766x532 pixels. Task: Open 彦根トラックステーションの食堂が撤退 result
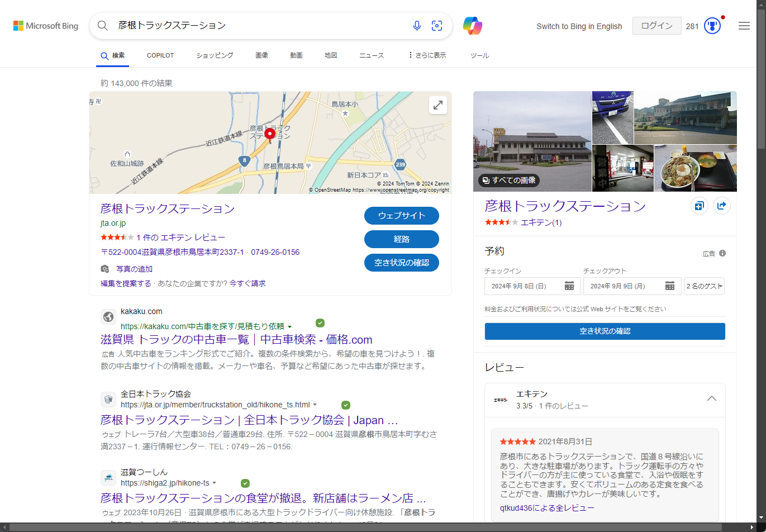pos(263,498)
